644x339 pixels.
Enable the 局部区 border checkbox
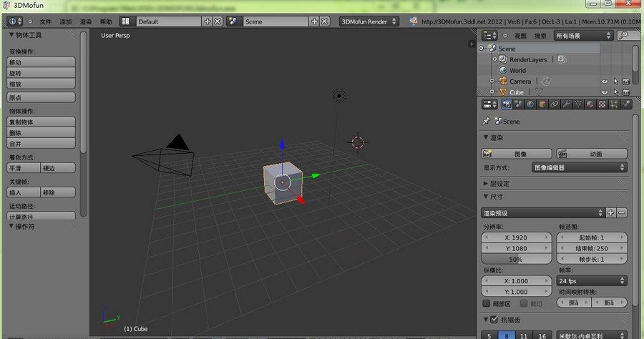pos(487,303)
